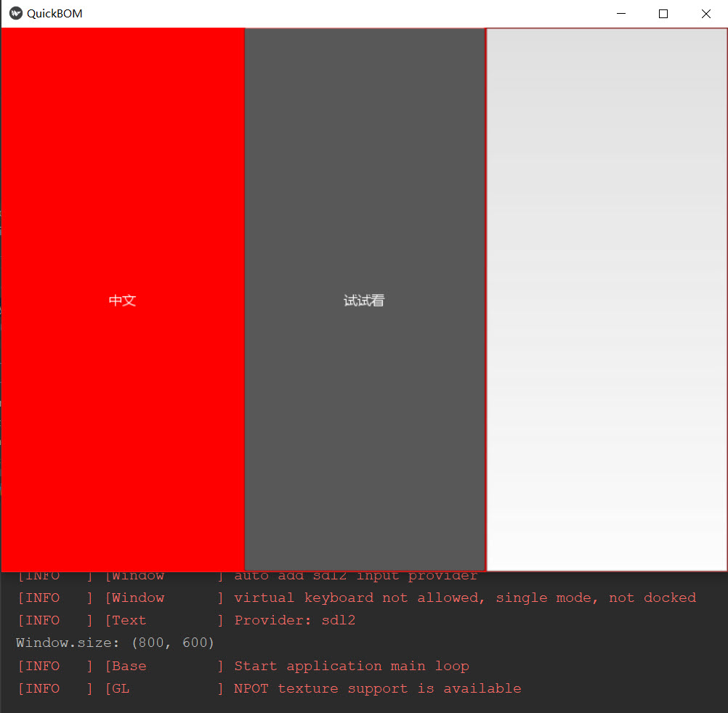728x713 pixels.
Task: Click the [GL] log tag at the bottom
Action: pyautogui.click(x=118, y=688)
